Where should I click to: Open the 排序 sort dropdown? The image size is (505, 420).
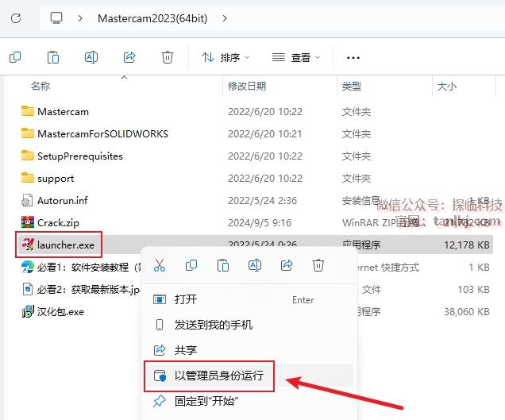click(226, 58)
